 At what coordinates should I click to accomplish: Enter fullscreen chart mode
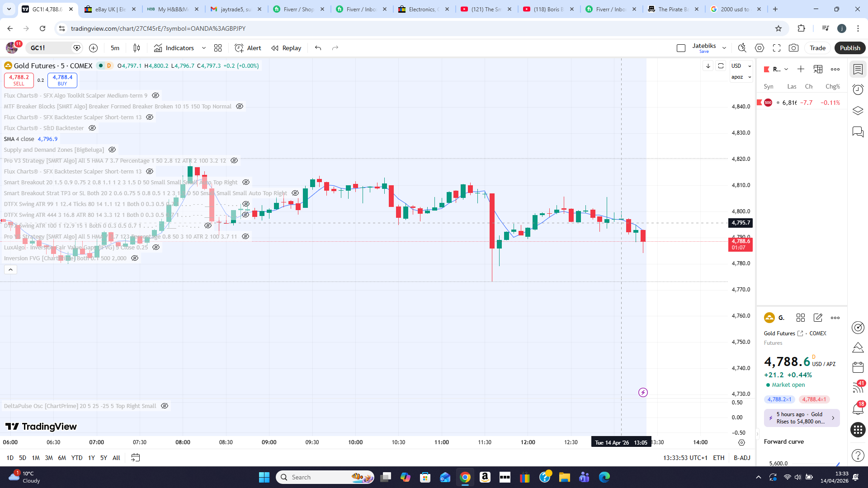777,48
